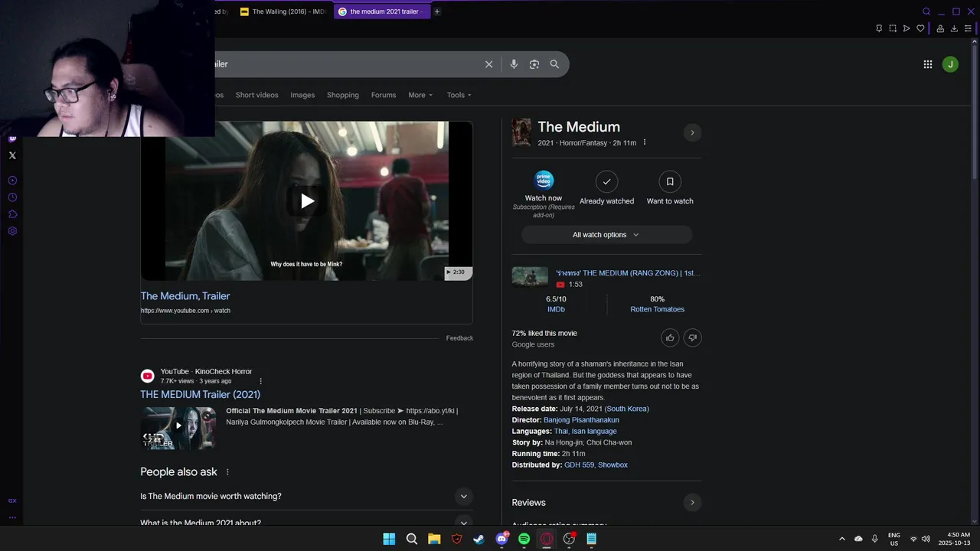
Task: Open GDH 559 distributor link
Action: [x=579, y=465]
